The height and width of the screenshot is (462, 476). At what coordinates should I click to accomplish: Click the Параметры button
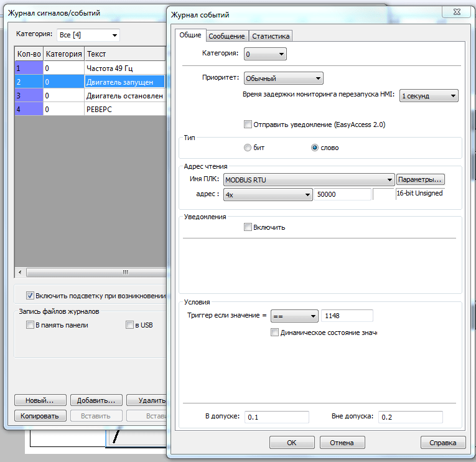click(x=421, y=180)
